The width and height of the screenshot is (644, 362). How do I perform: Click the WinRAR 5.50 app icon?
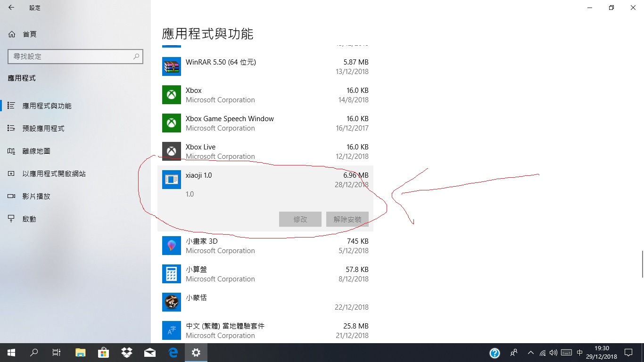[172, 66]
